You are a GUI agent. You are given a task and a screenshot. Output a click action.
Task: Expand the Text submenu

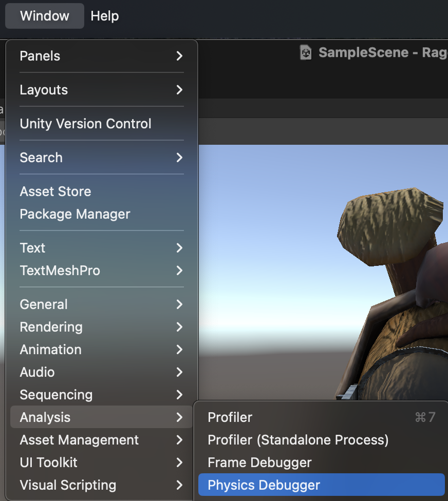(101, 248)
